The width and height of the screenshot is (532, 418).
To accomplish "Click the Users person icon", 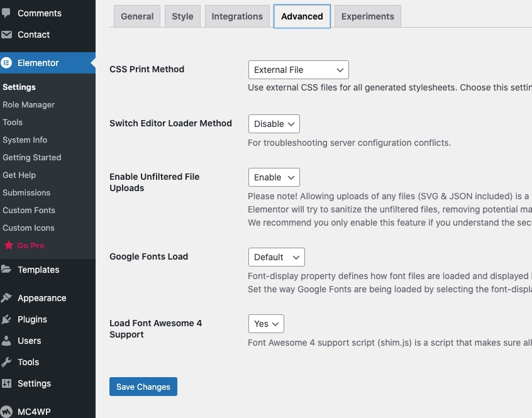I will [6, 341].
